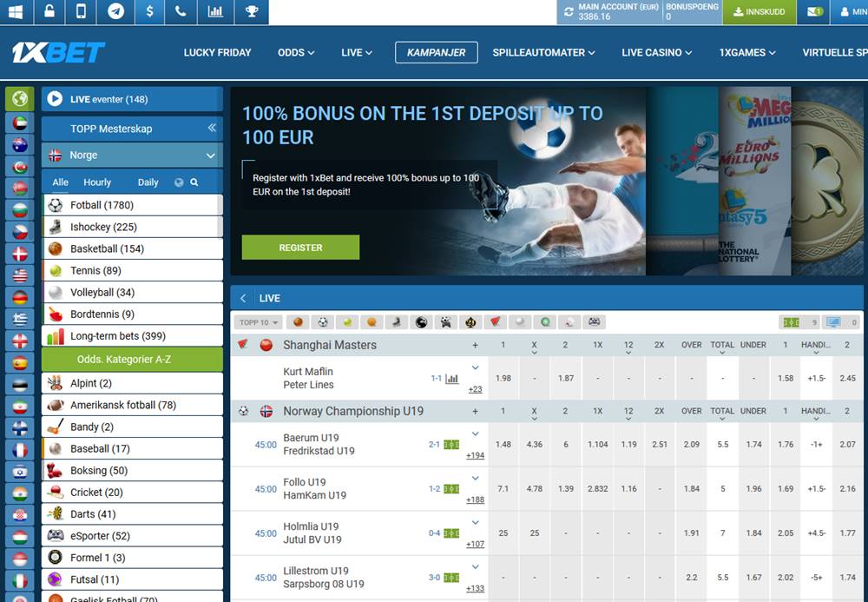Toggle green pitch live-view filter
The width and height of the screenshot is (868, 602).
(x=799, y=321)
